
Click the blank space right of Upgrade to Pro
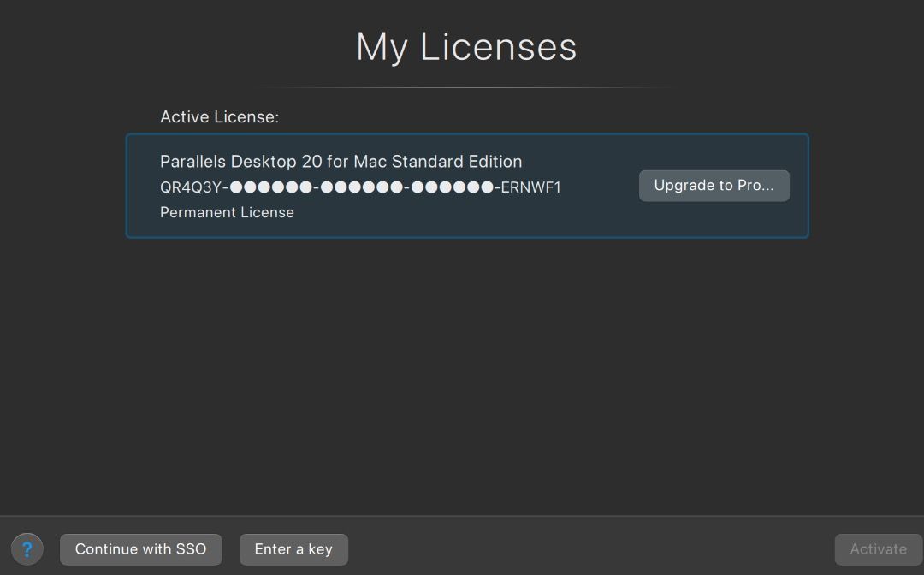pyautogui.click(x=798, y=186)
